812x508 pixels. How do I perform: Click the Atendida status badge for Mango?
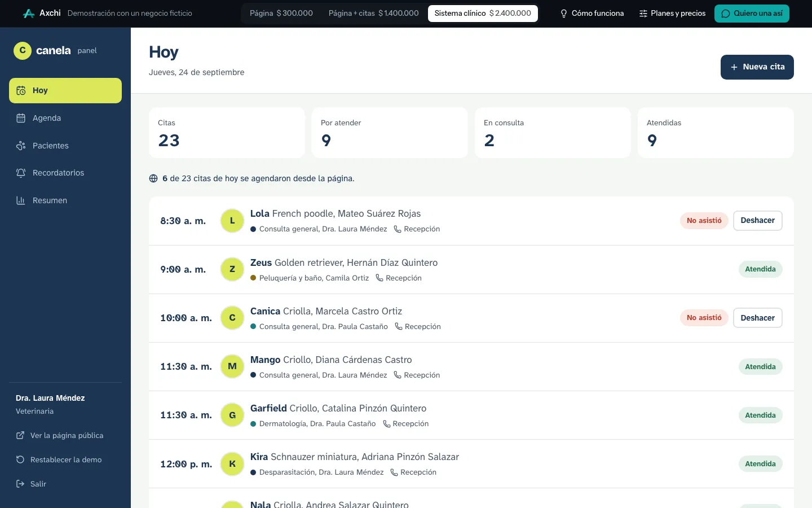[x=760, y=367]
